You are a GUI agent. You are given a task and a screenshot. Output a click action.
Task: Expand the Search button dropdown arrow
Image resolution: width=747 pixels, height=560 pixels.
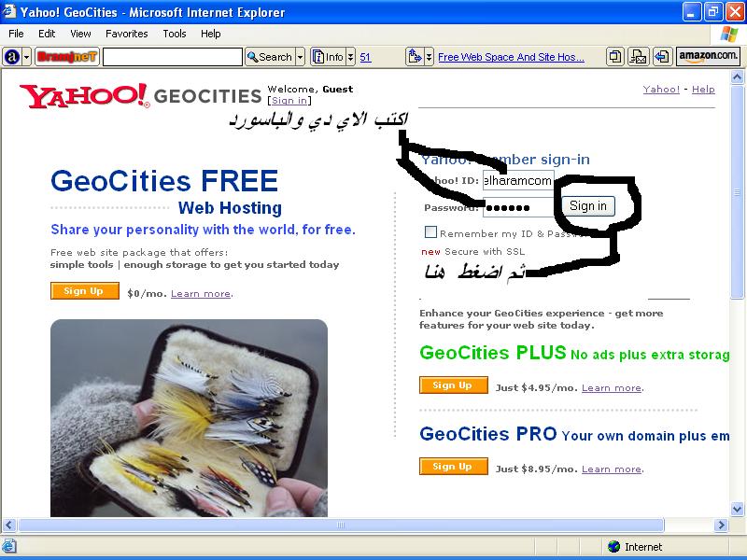pos(300,57)
